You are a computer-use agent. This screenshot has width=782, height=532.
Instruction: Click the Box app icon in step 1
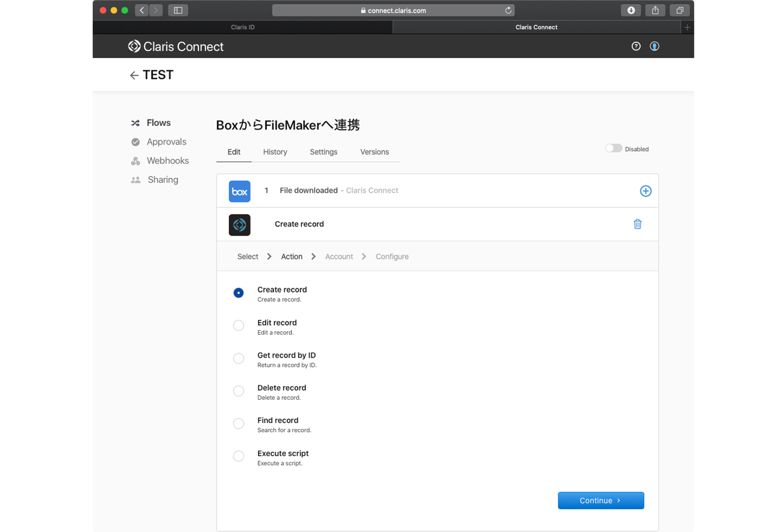click(x=239, y=192)
